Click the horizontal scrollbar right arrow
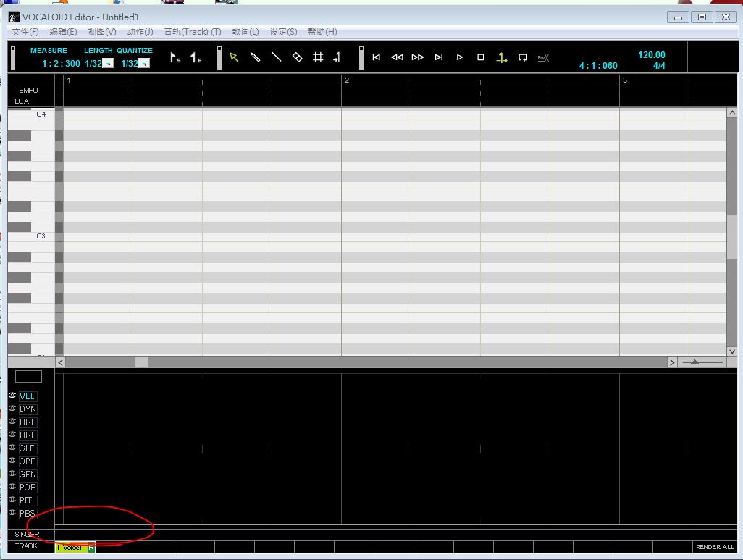Screen dimensions: 743x560 coord(672,362)
